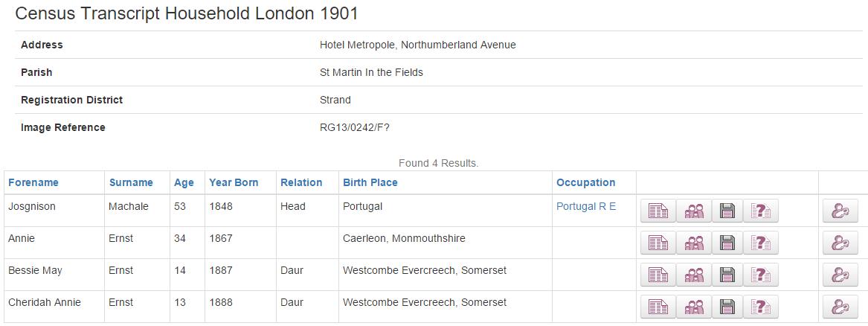Open transcript icon for Annie Ernst

pyautogui.click(x=658, y=243)
